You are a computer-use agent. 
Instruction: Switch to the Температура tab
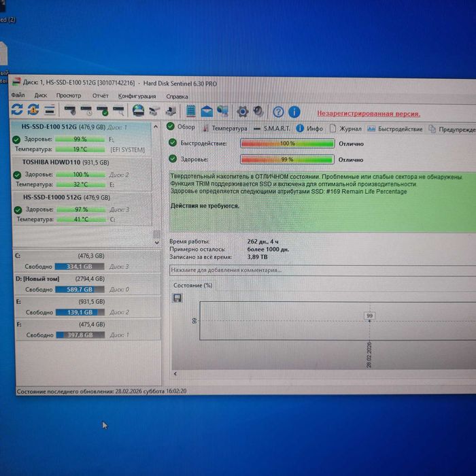click(x=225, y=128)
